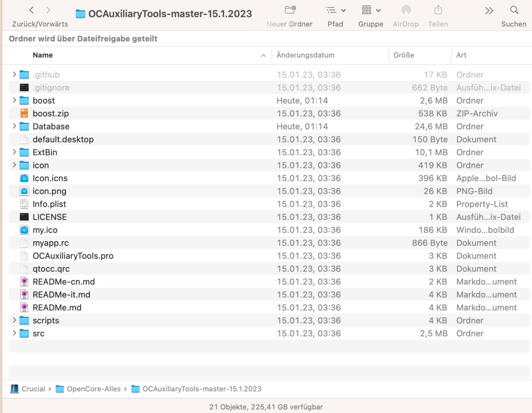Click the ZIP-Archiv type of boost.zip
532x413 pixels.
tap(477, 114)
